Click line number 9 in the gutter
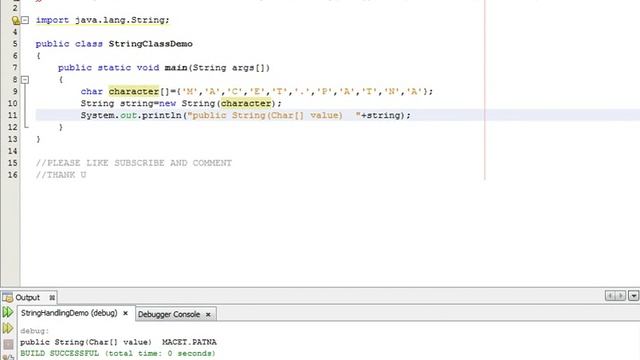This screenshot has width=640, height=360. click(x=15, y=91)
